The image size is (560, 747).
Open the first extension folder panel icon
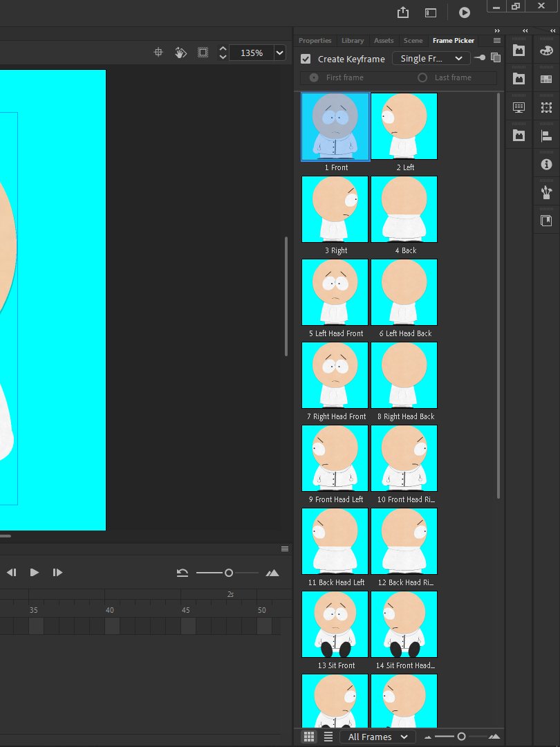pos(519,50)
